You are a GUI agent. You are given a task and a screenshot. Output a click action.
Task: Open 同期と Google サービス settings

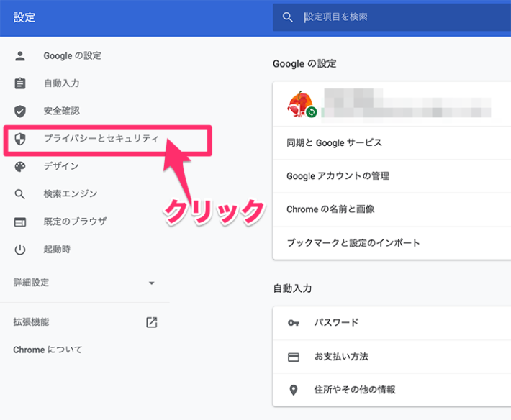334,143
